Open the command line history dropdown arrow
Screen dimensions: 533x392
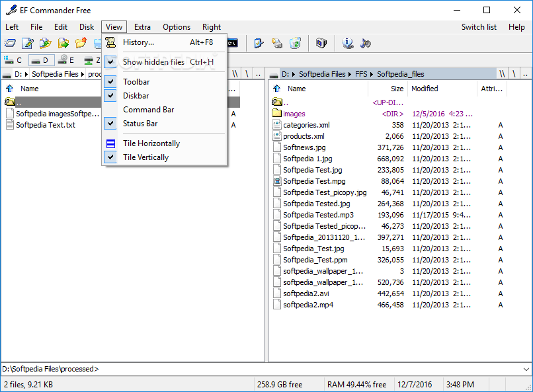pos(526,369)
